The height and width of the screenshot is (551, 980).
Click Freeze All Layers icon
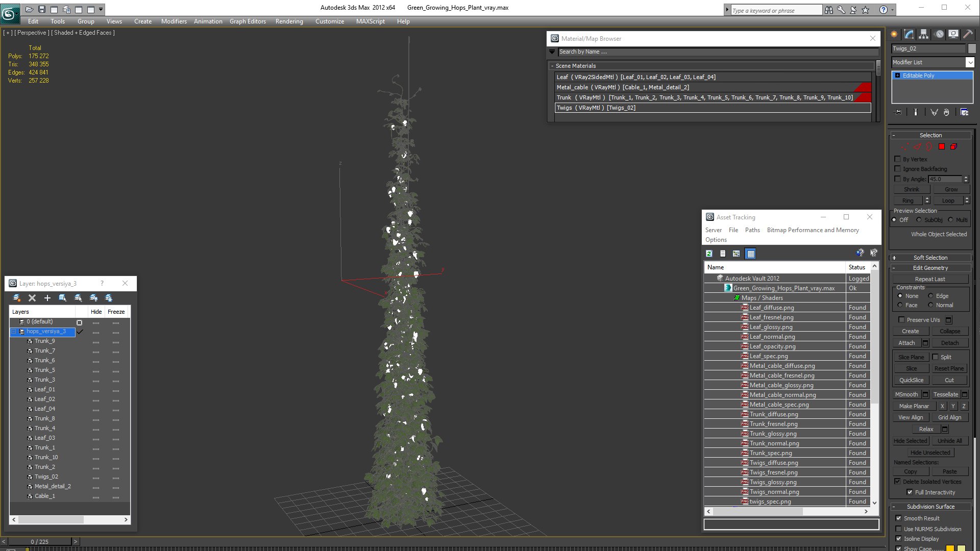point(109,298)
